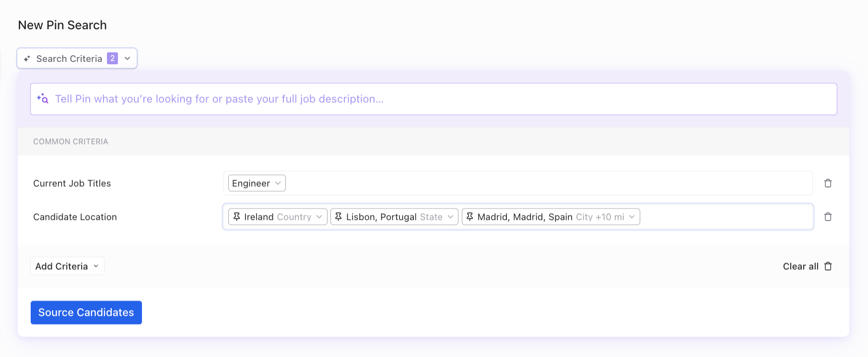Click the criteria count badge showing 2
Viewport: 868px width, 357px height.
112,59
